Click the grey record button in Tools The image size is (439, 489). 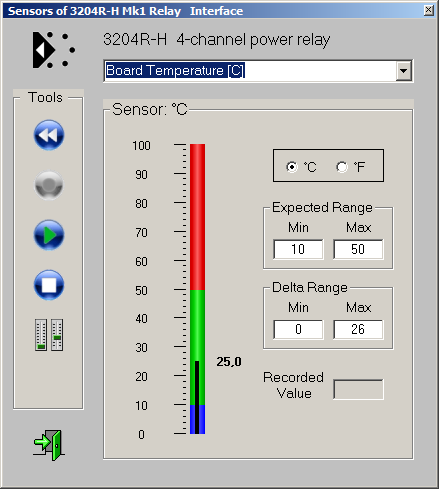click(49, 185)
